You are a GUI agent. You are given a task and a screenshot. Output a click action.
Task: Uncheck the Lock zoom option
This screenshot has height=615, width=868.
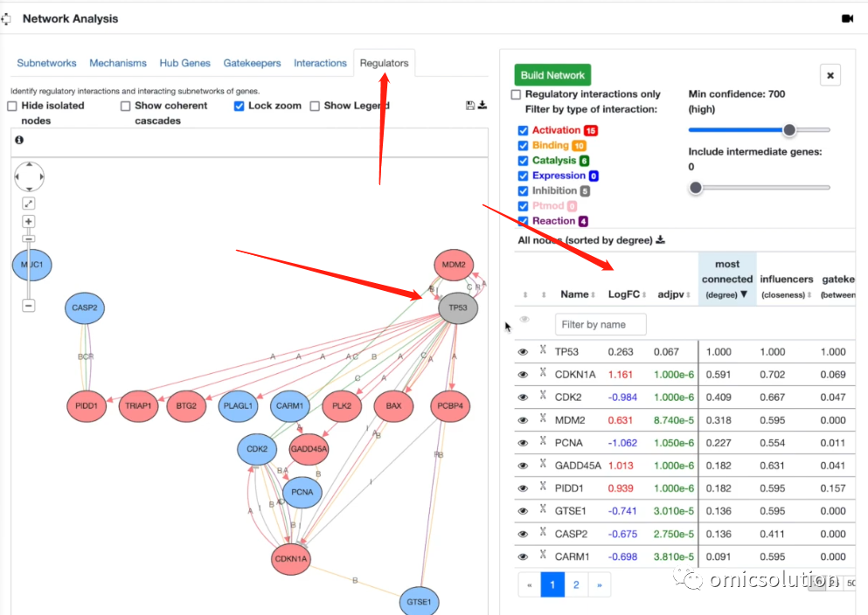[x=240, y=107]
